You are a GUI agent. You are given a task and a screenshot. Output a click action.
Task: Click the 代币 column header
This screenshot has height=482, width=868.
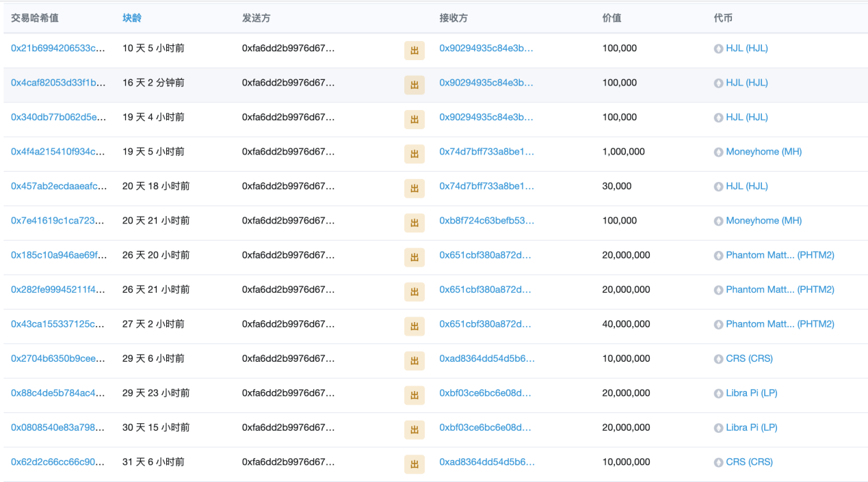[723, 18]
